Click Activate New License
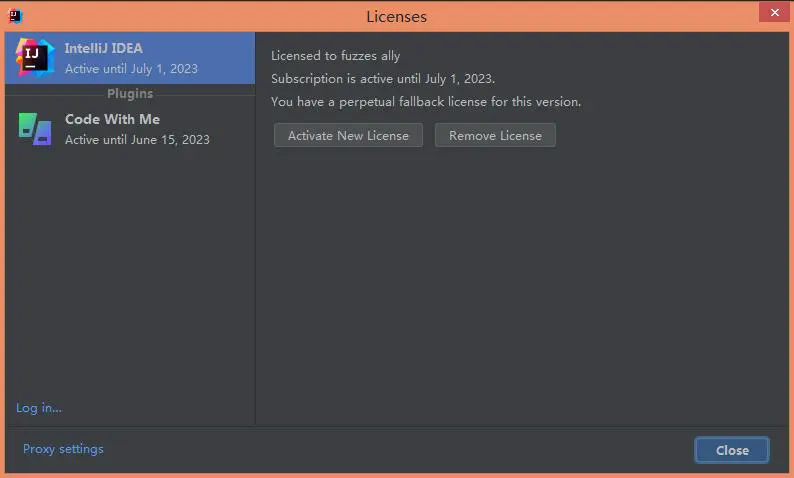 point(348,135)
